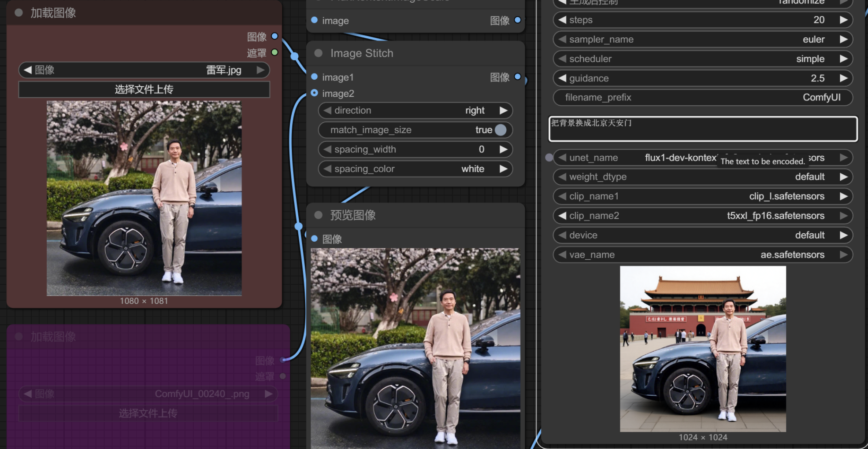868x449 pixels.
Task: Toggle match_image_size switch
Action: tap(501, 130)
